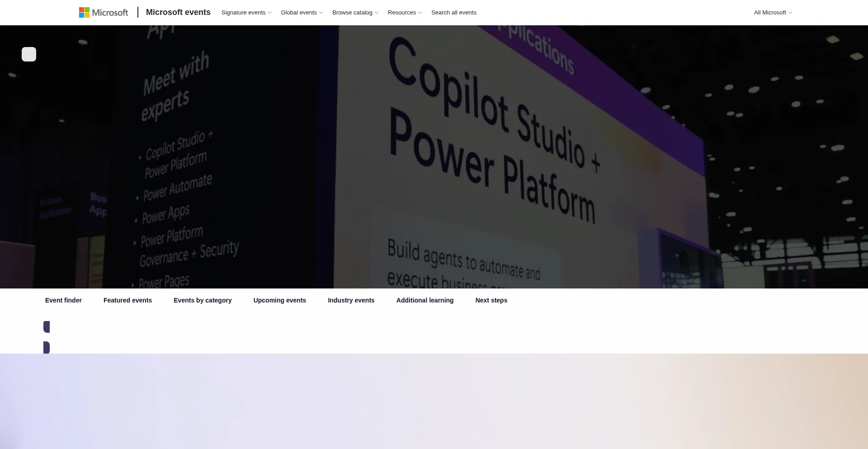Open the Browse catalog dropdown
Screen dimensions: 868x449
pyautogui.click(x=355, y=13)
